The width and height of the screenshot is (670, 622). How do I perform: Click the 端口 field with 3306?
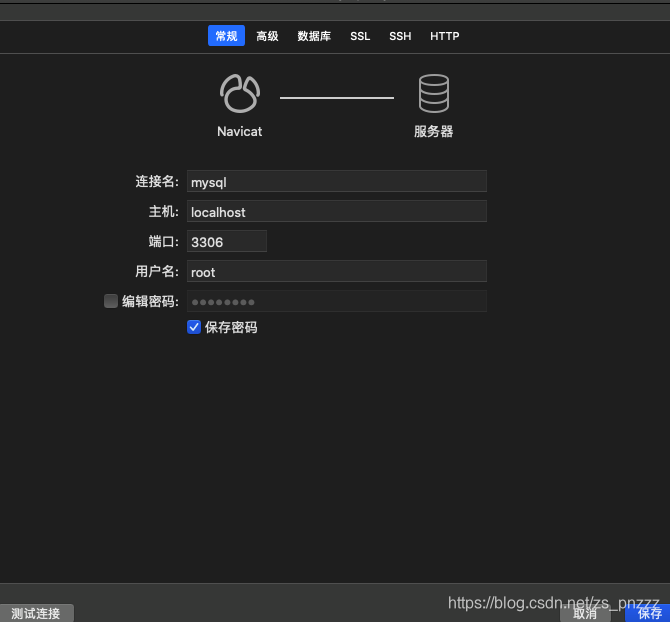coord(227,241)
